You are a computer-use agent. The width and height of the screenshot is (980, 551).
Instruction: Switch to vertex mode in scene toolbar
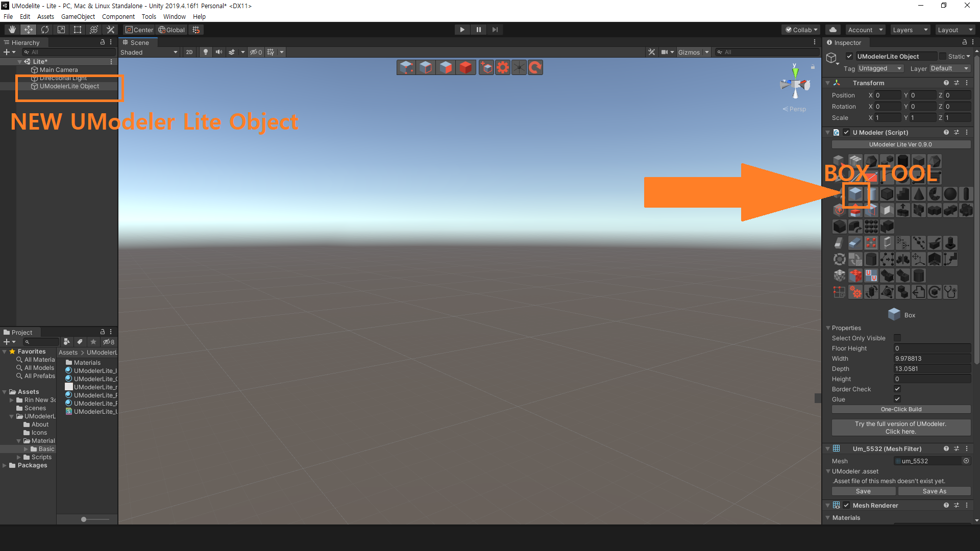tap(406, 67)
